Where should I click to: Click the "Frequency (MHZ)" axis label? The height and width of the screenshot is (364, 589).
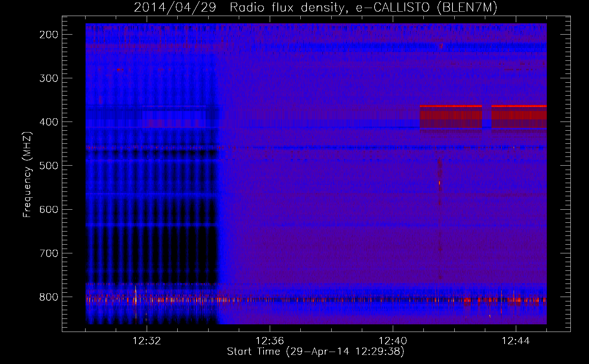click(x=27, y=175)
